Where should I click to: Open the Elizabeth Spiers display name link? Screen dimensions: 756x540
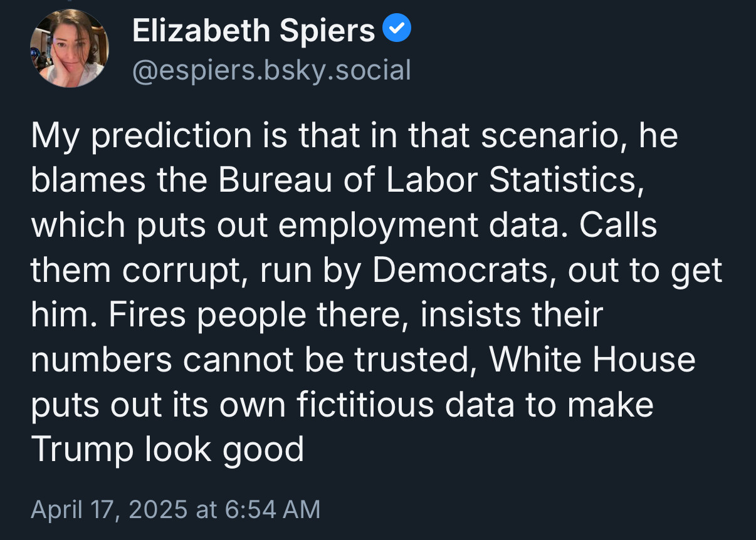coord(254,30)
